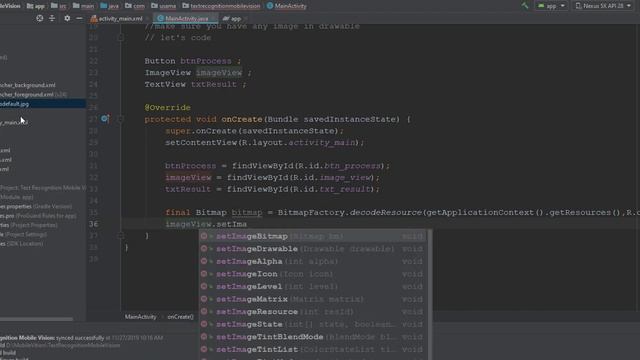Select setImageTintBlendMode from autocomplete list
The image size is (640, 360).
[x=313, y=337]
